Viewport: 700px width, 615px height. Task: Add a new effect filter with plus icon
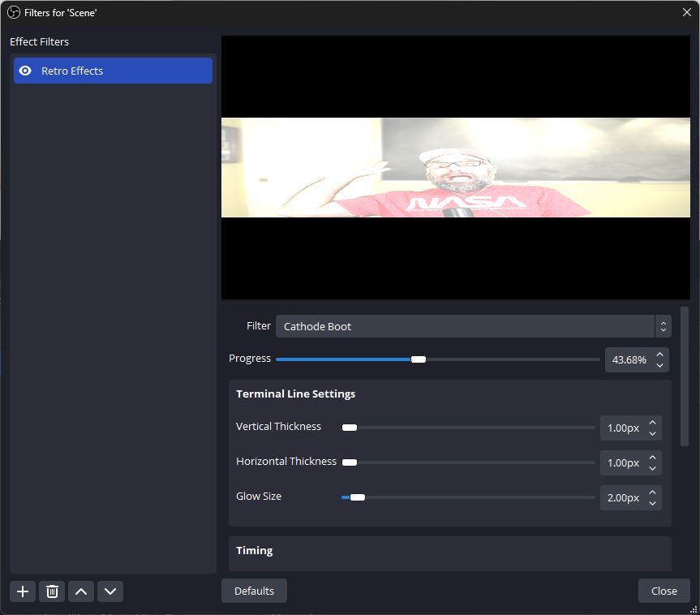23,591
